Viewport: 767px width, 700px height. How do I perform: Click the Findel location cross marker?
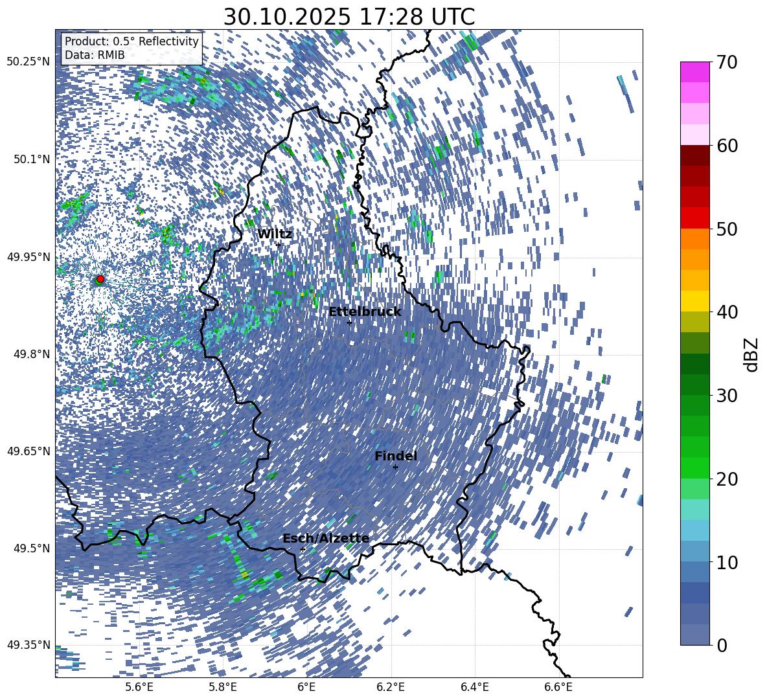click(x=395, y=468)
